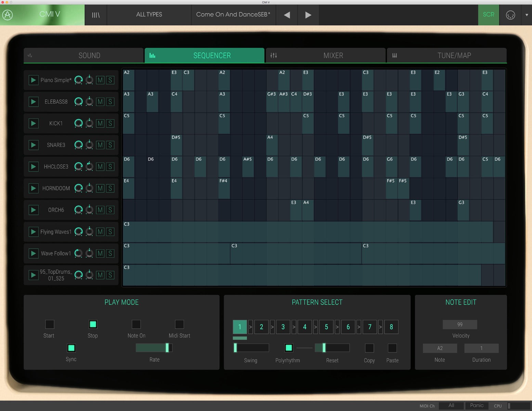Click first knob of KICK1 track

[79, 123]
